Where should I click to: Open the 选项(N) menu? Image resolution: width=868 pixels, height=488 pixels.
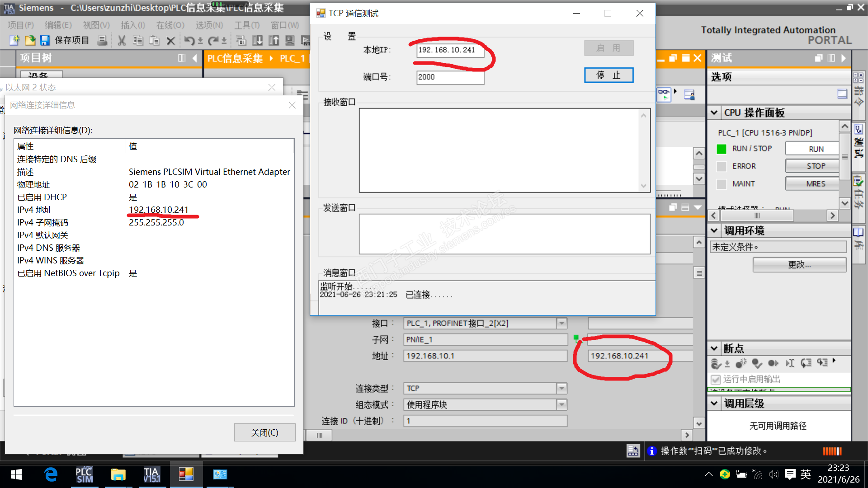point(209,25)
